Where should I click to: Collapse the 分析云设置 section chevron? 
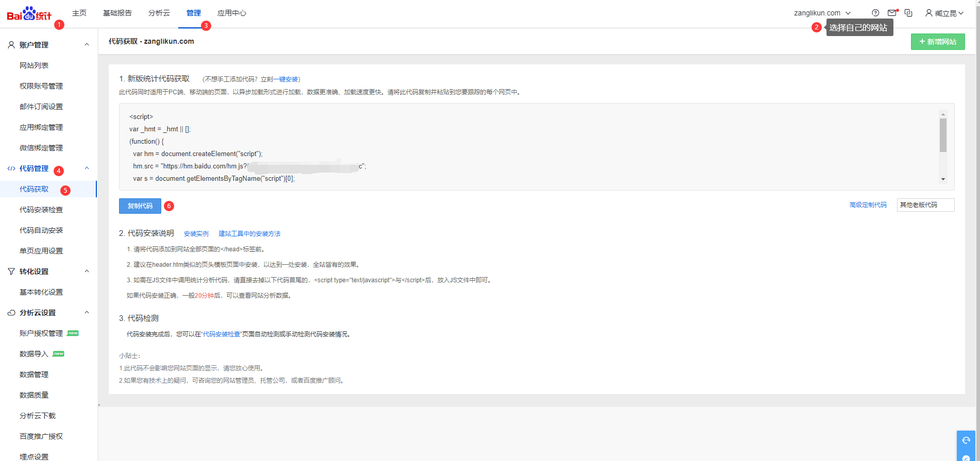(87, 313)
